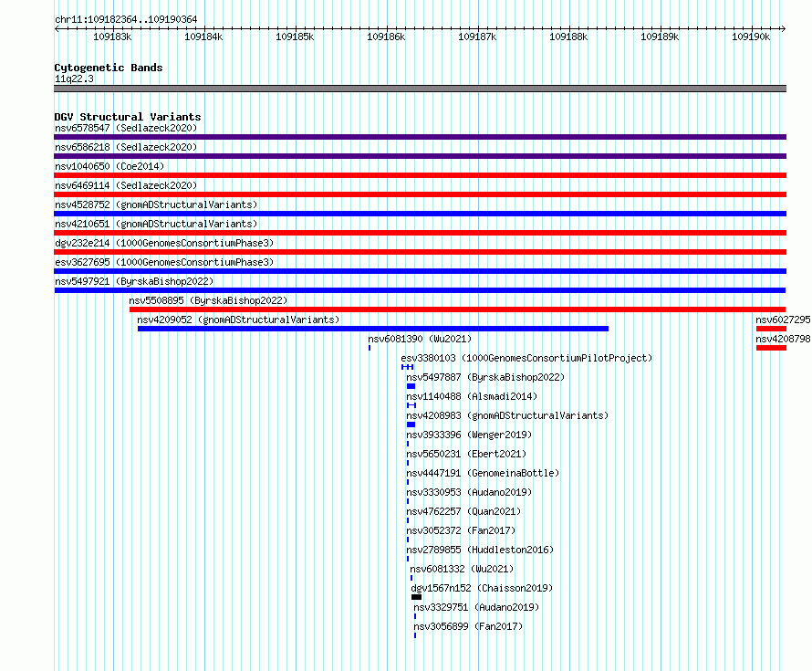
Task: Click the short red bar under nsv6027295
Action: pyautogui.click(x=771, y=329)
